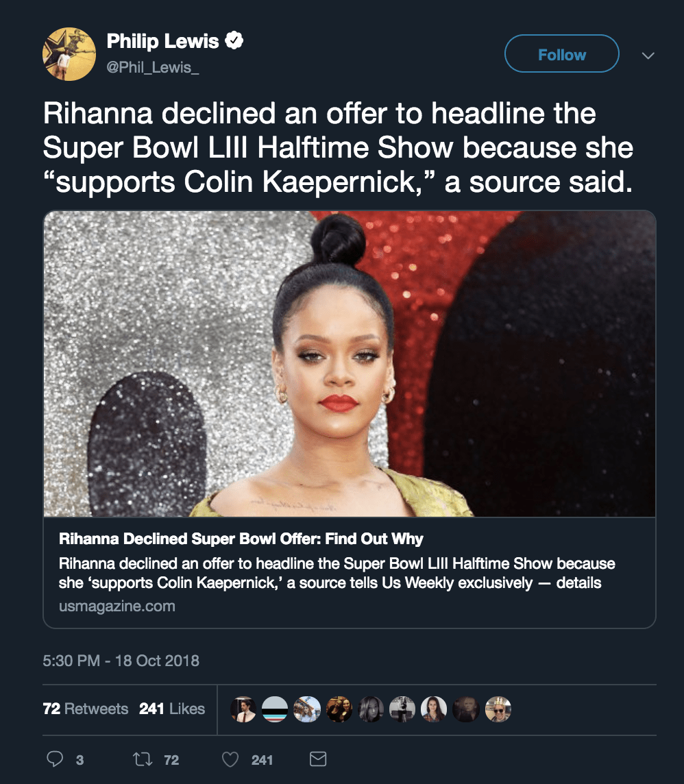The width and height of the screenshot is (684, 784).
Task: Open the @Phil_Lewis_ handle link
Action: click(153, 67)
